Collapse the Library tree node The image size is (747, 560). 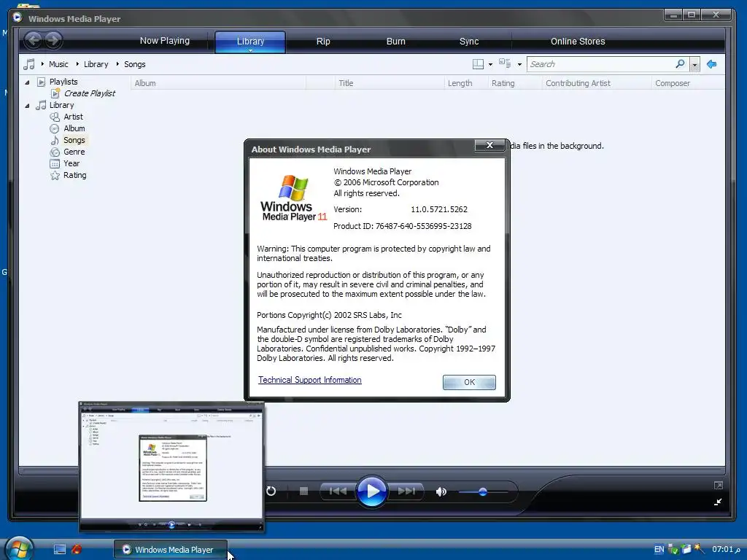click(27, 106)
